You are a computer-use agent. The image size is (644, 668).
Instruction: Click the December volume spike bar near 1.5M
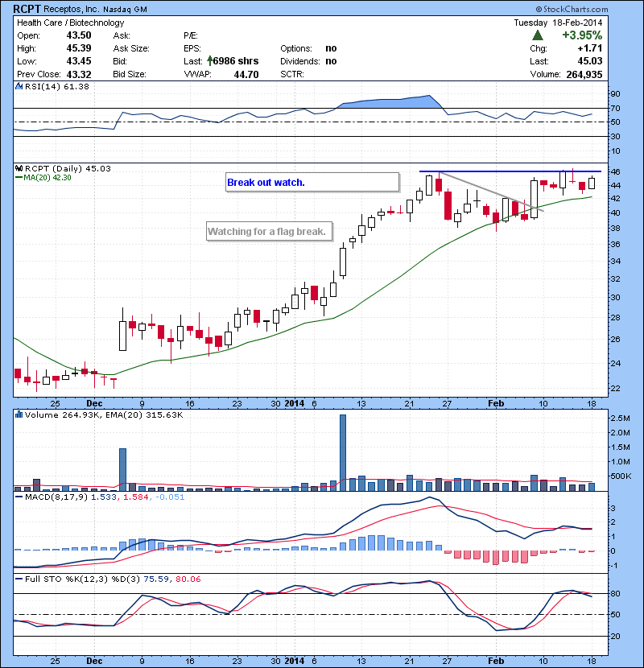pos(122,469)
